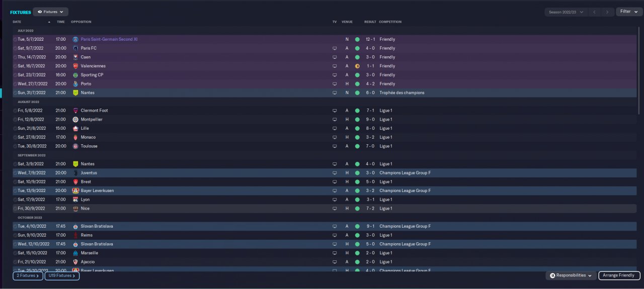Open the Fixtures view dropdown
Viewport: 644px width, 289px height.
[51, 12]
